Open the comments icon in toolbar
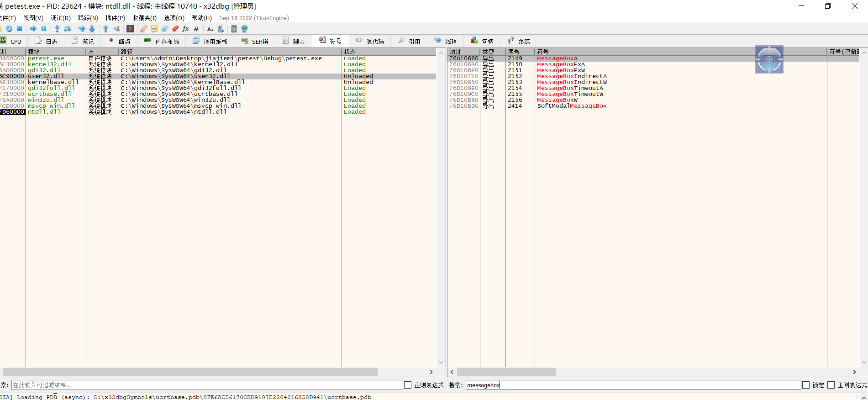This screenshot has height=400, width=868. coord(154,29)
